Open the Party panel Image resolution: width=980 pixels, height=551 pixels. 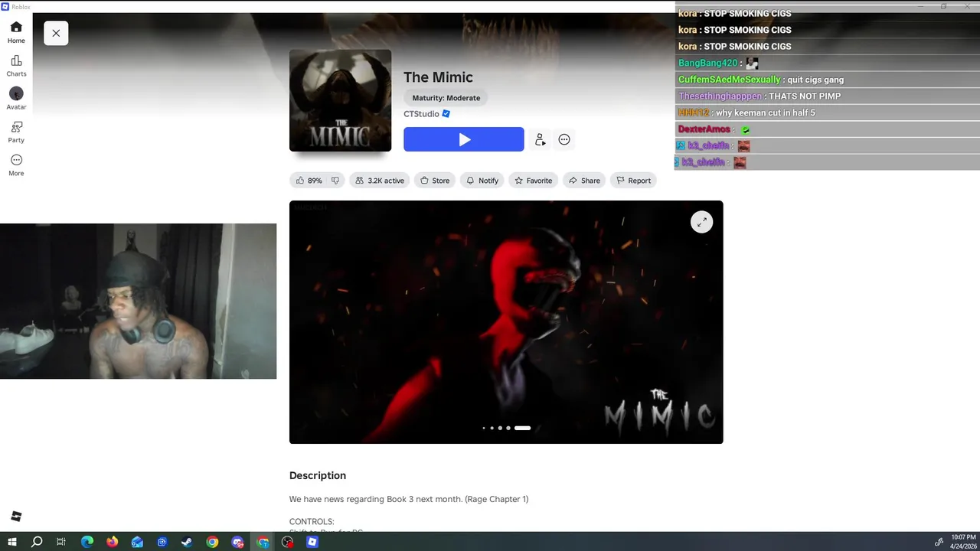coord(16,132)
